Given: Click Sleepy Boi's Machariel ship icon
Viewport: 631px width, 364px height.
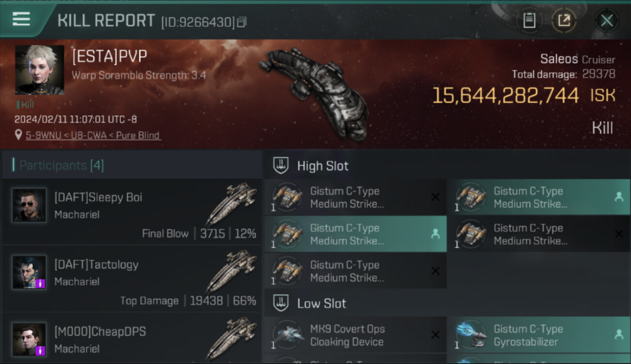Looking at the screenshot, I should (231, 203).
